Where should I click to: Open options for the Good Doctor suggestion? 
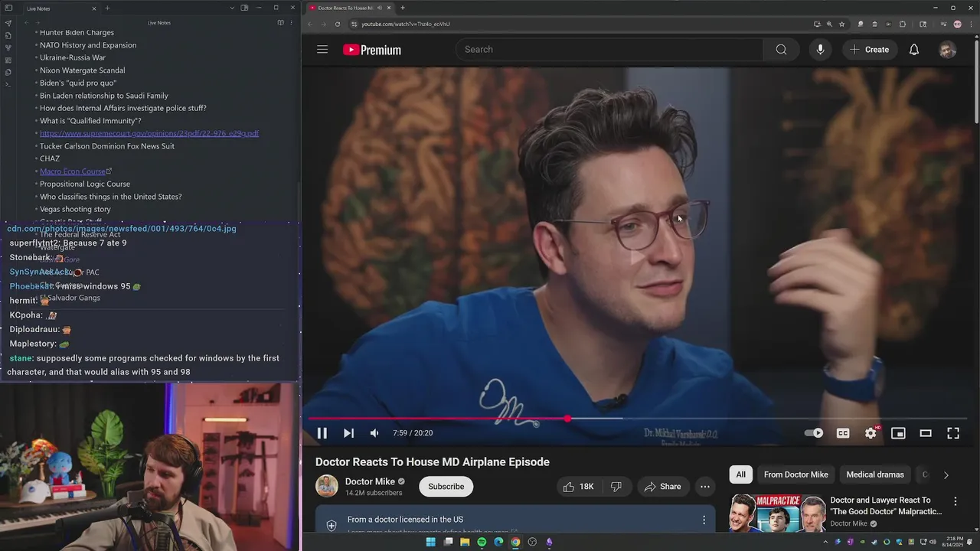pyautogui.click(x=955, y=502)
